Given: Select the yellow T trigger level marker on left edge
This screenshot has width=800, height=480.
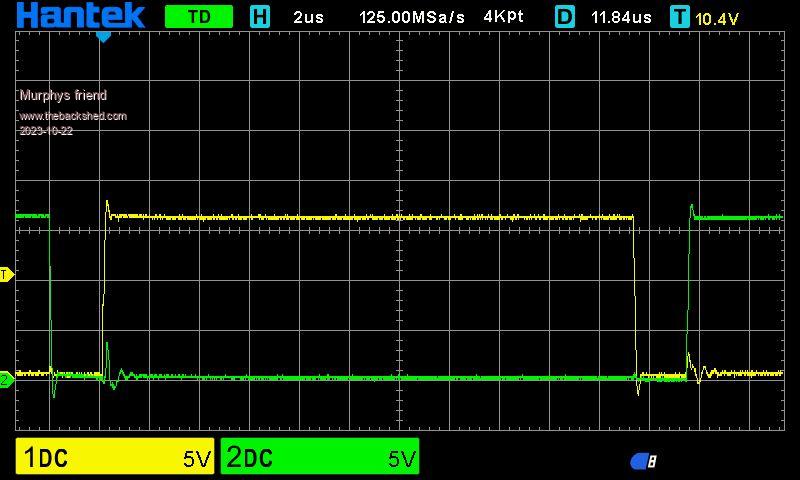Looking at the screenshot, I should click(x=6, y=274).
